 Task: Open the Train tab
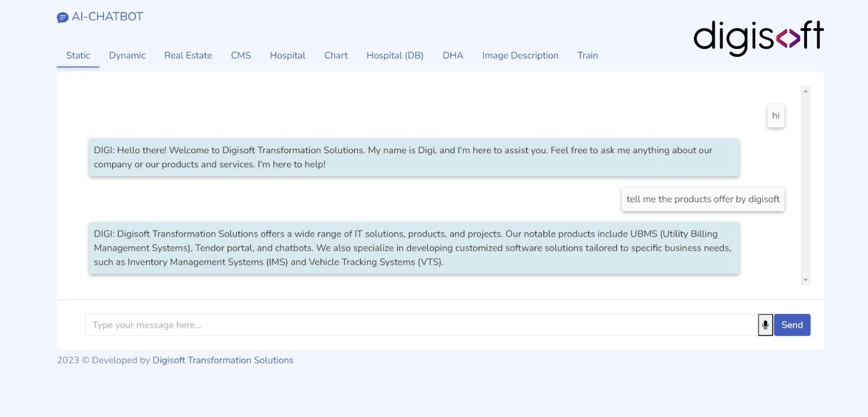(588, 55)
